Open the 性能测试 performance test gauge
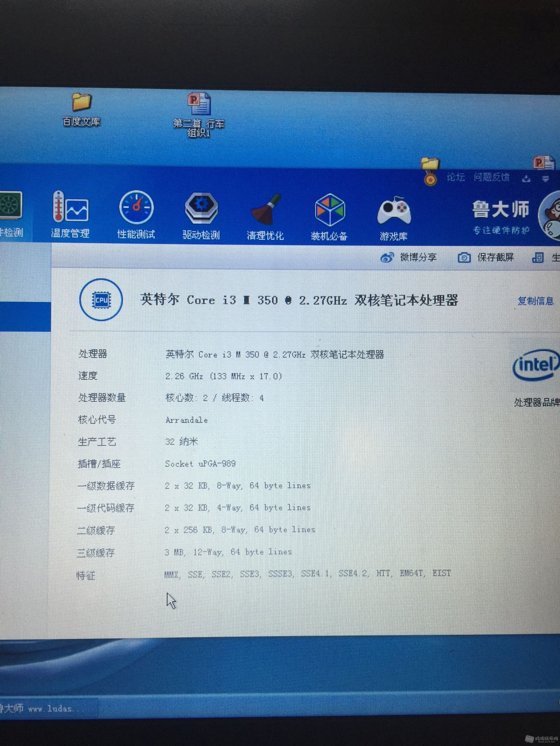 (136, 214)
